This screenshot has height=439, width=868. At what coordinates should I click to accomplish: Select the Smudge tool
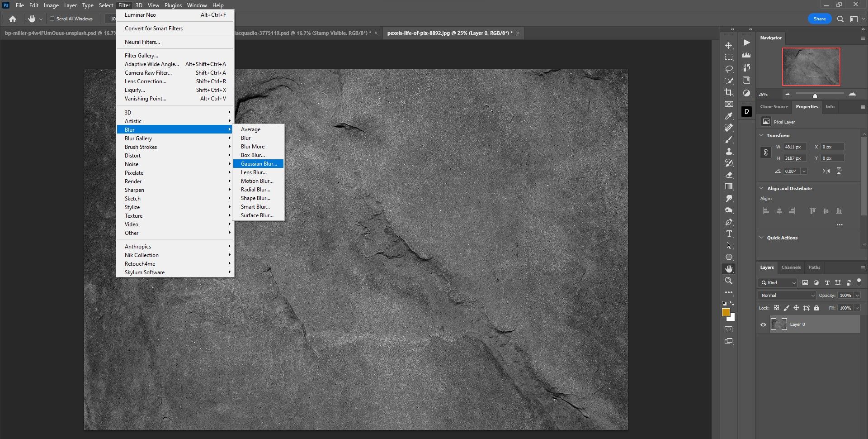(729, 198)
